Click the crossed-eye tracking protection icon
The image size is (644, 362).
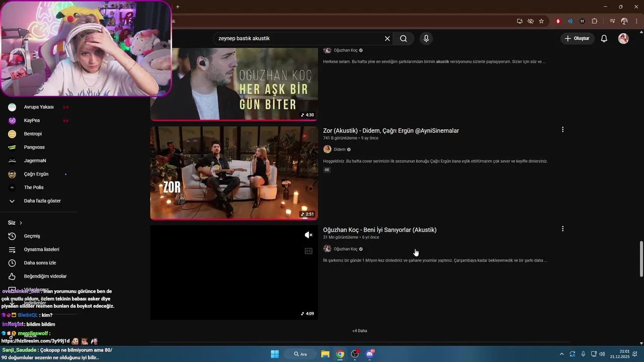(530, 21)
